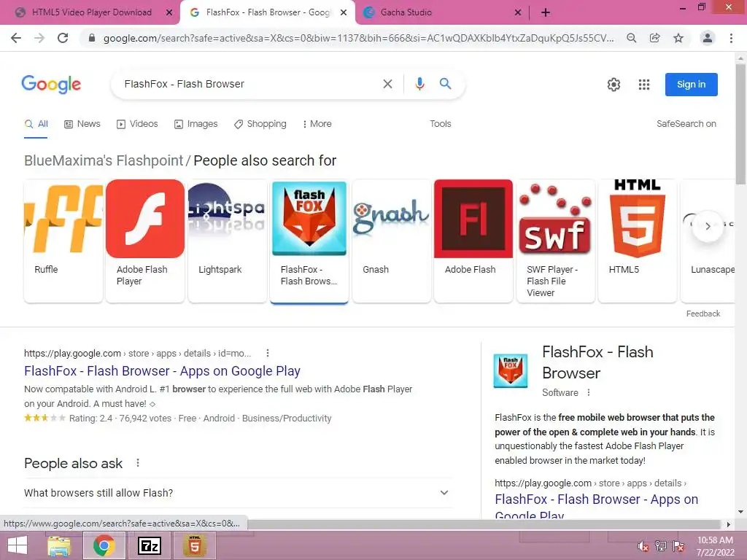This screenshot has height=560, width=747.
Task: Switch to the Gacha Studio tab
Action: (x=406, y=12)
